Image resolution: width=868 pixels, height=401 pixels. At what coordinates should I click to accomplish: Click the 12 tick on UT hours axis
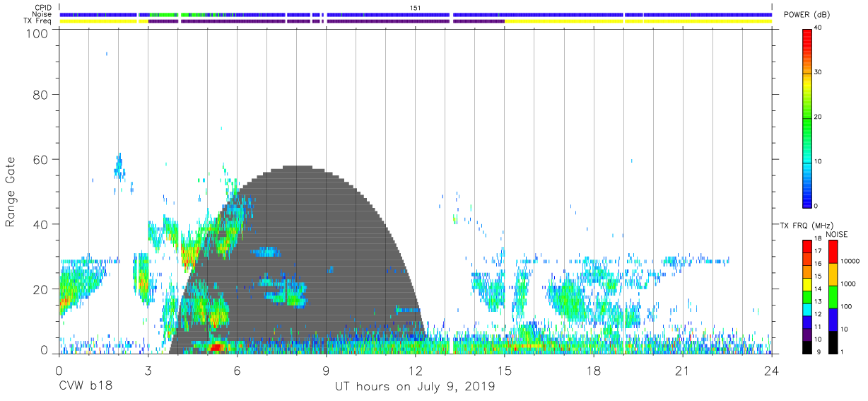(x=415, y=371)
